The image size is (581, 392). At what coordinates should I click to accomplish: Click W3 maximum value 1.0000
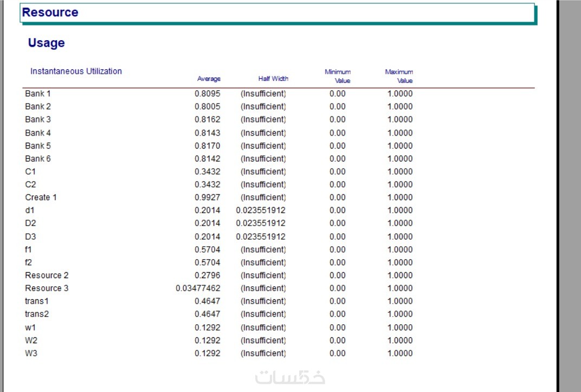tap(400, 353)
